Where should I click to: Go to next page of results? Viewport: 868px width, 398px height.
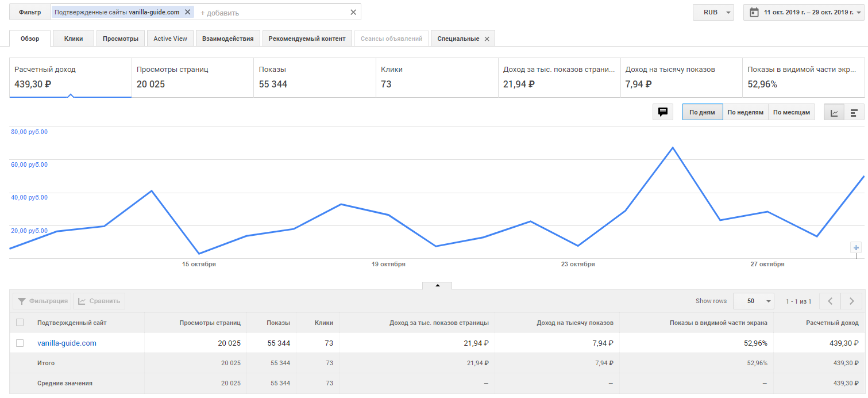[851, 301]
